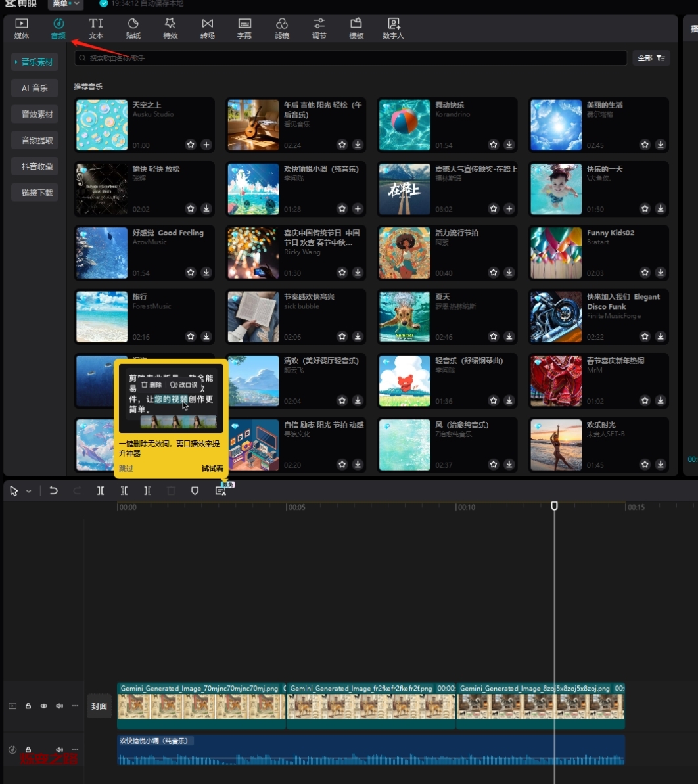This screenshot has width=698, height=784.
Task: Open the 菜单 dropdown menu
Action: [66, 4]
